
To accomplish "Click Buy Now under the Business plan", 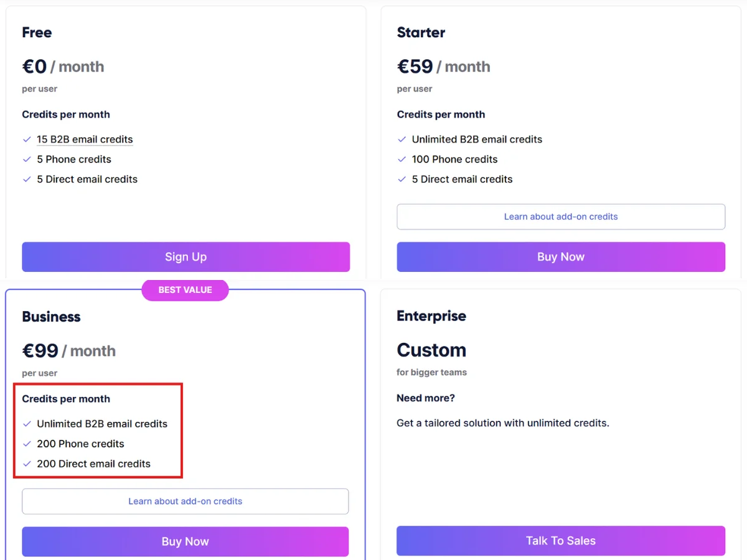I will 186,541.
